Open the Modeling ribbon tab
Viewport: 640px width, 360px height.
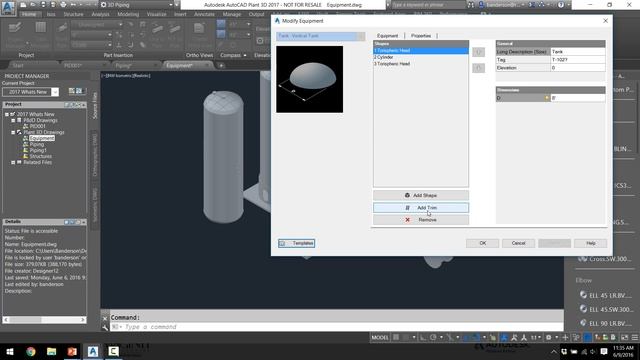pyautogui.click(x=128, y=14)
